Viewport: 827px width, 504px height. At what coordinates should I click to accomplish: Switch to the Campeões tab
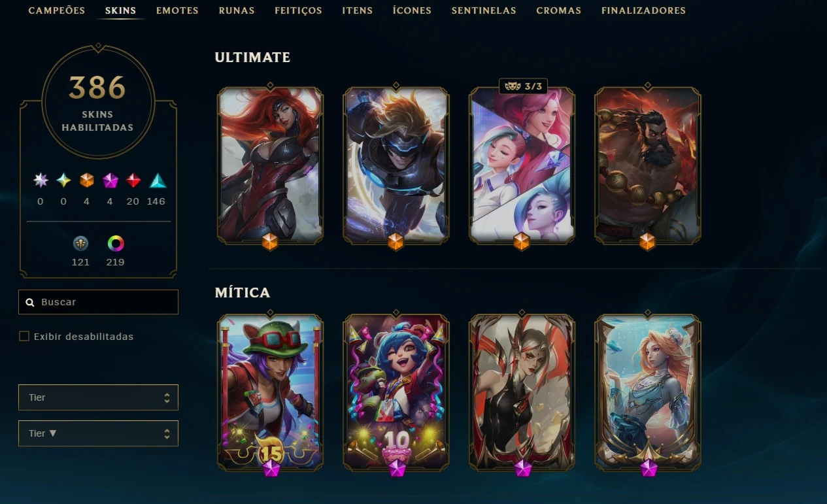pos(57,10)
